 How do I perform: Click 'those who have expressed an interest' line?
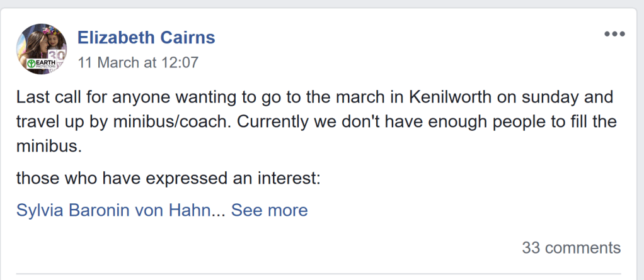pos(168,179)
